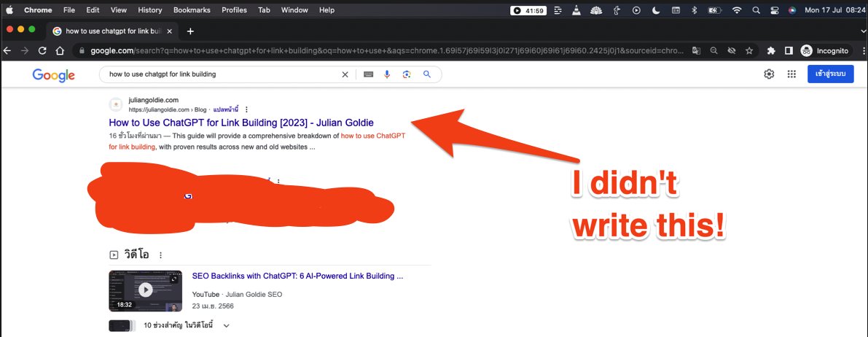Screen dimensions: 868x337
Task: Open the translate page icon in address bar
Action: (x=696, y=50)
